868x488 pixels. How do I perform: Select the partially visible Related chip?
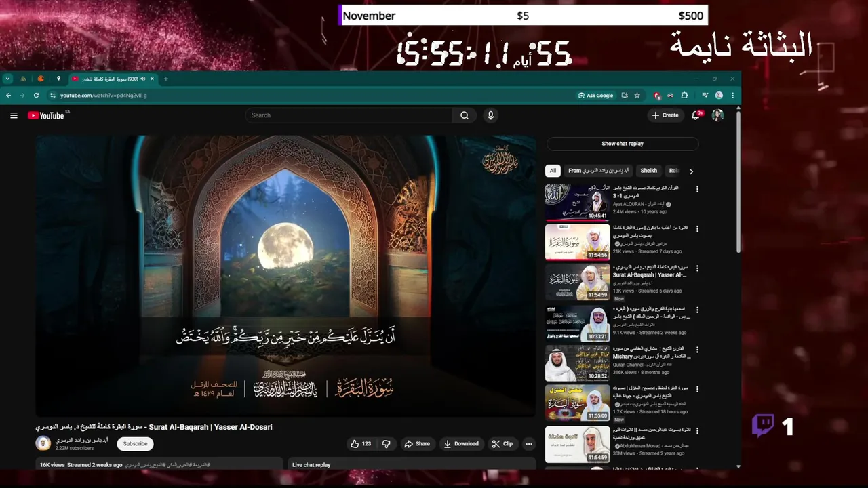coord(673,171)
